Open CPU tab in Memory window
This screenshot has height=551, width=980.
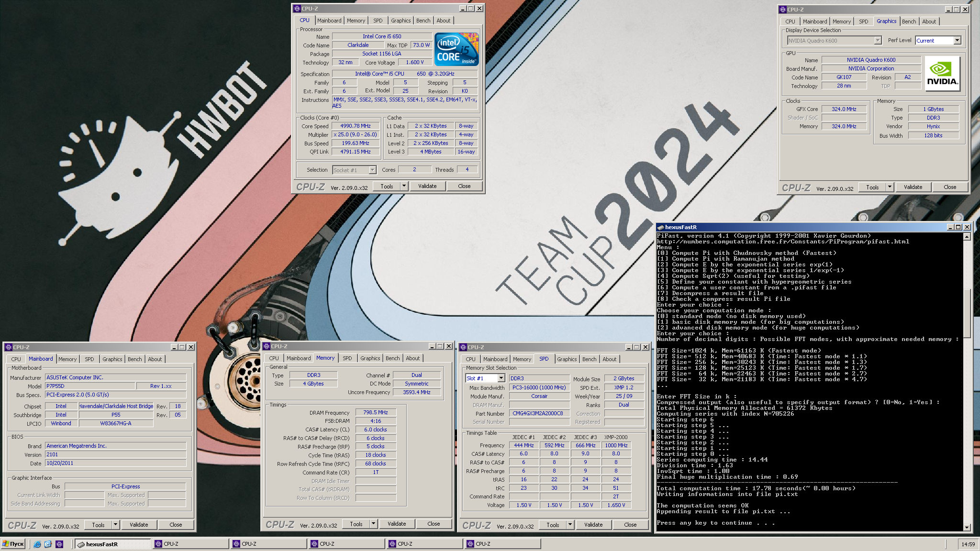274,358
